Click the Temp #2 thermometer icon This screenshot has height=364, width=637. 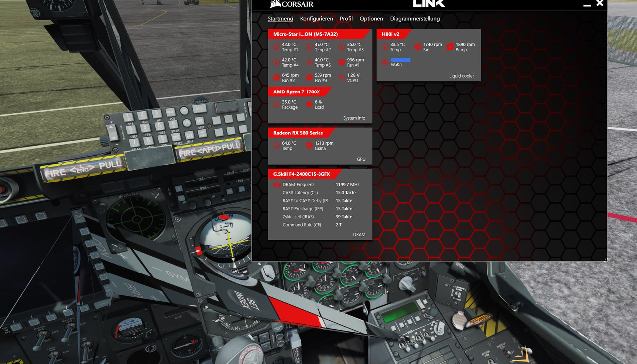click(309, 47)
